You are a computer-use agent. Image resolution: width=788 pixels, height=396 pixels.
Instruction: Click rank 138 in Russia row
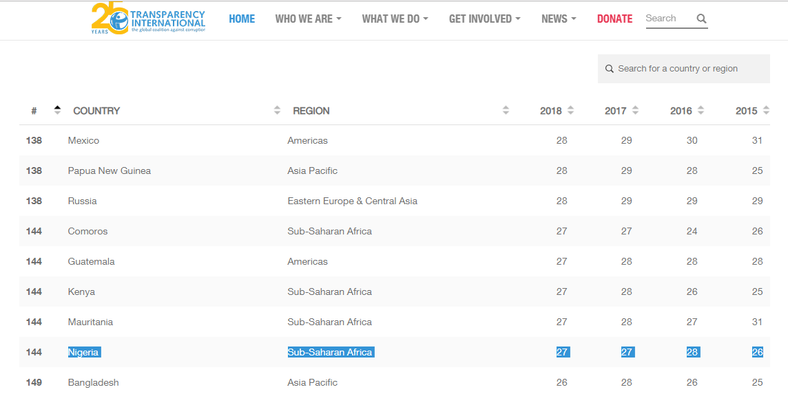34,201
